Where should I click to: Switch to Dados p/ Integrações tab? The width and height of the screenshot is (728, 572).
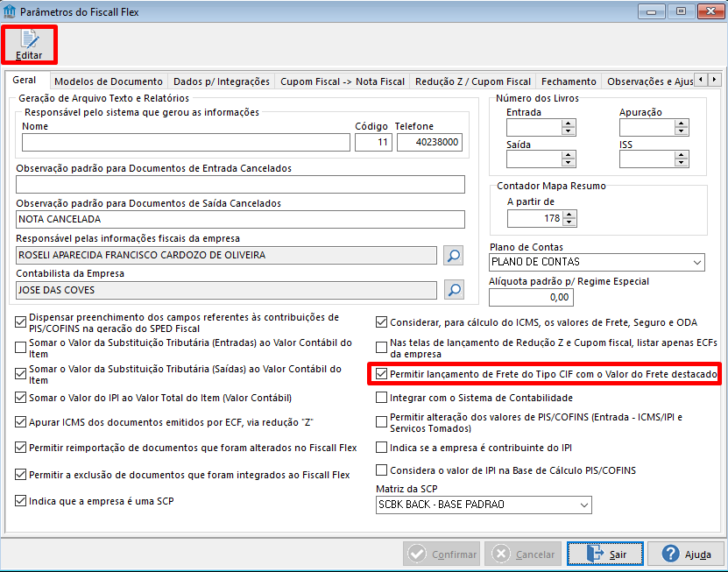[222, 81]
